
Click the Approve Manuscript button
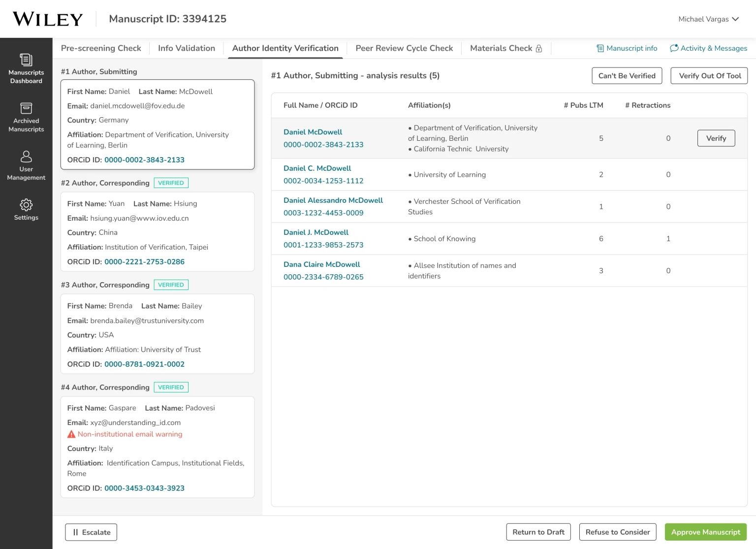click(x=706, y=532)
